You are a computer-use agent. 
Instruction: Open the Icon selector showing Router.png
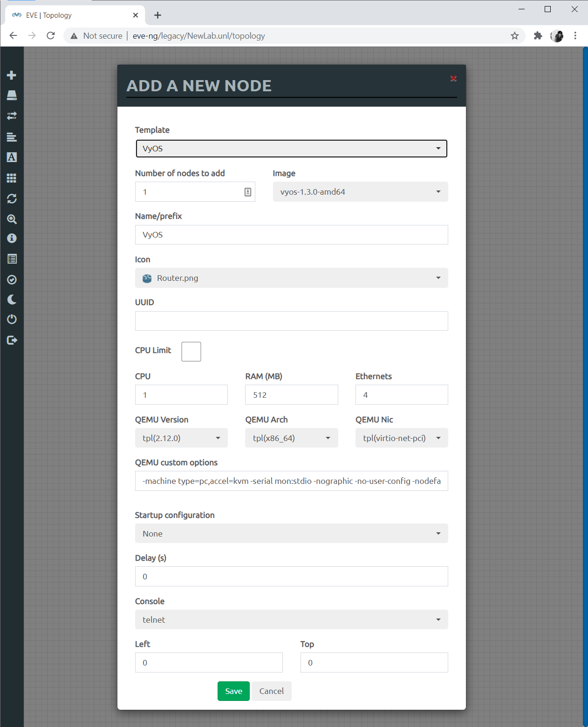291,278
